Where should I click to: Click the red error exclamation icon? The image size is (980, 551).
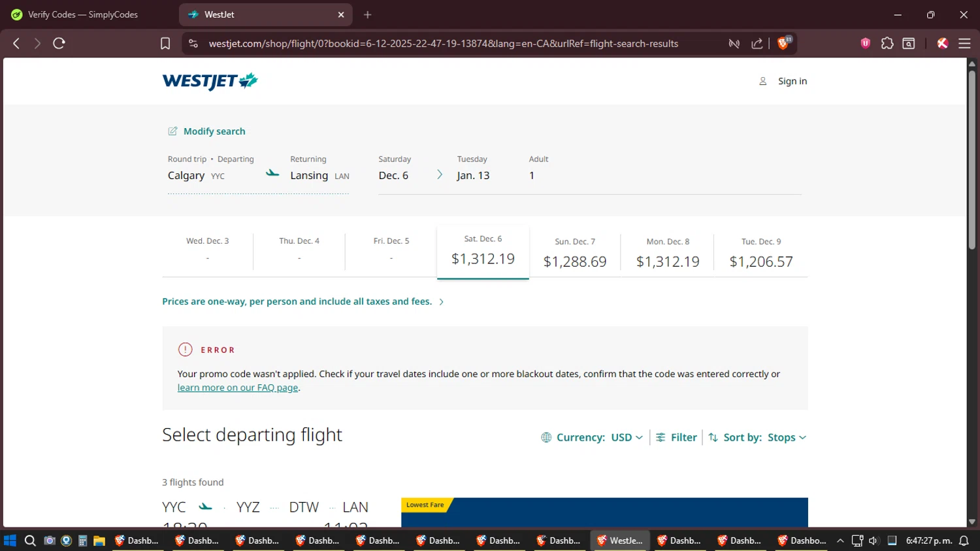pyautogui.click(x=186, y=350)
